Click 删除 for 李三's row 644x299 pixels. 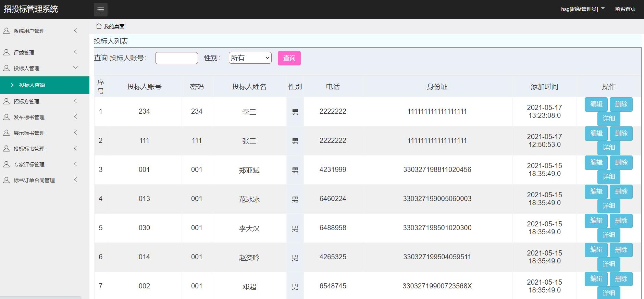click(621, 104)
